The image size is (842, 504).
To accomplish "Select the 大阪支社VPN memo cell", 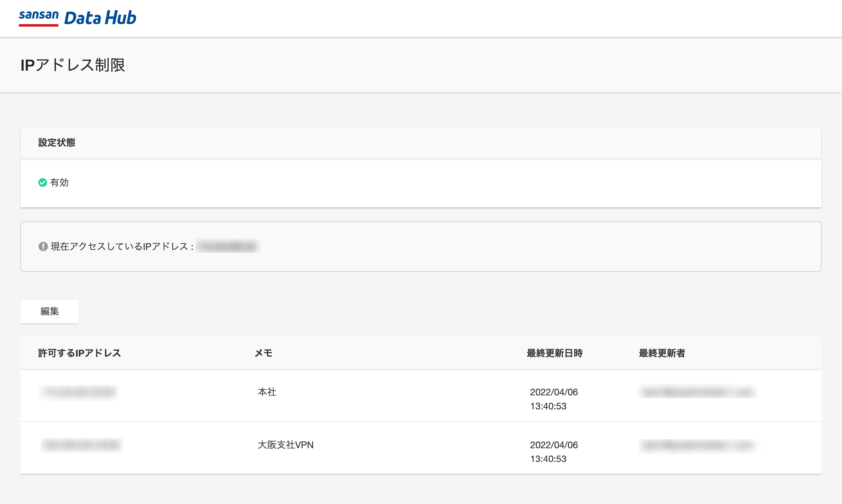I will point(286,445).
